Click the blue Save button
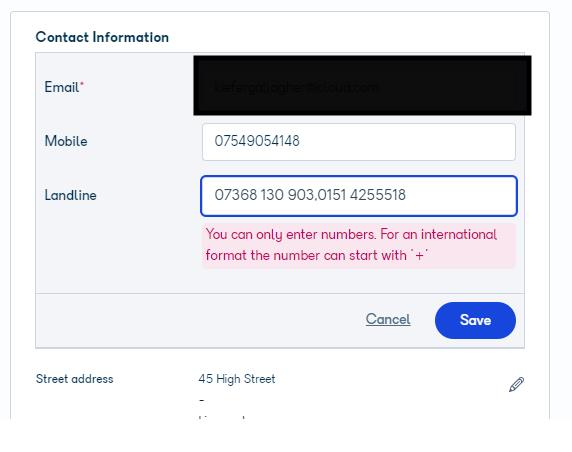 475,320
